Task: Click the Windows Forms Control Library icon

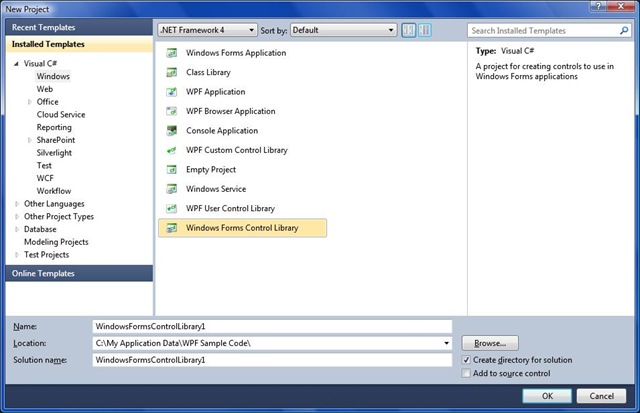Action: coord(172,228)
